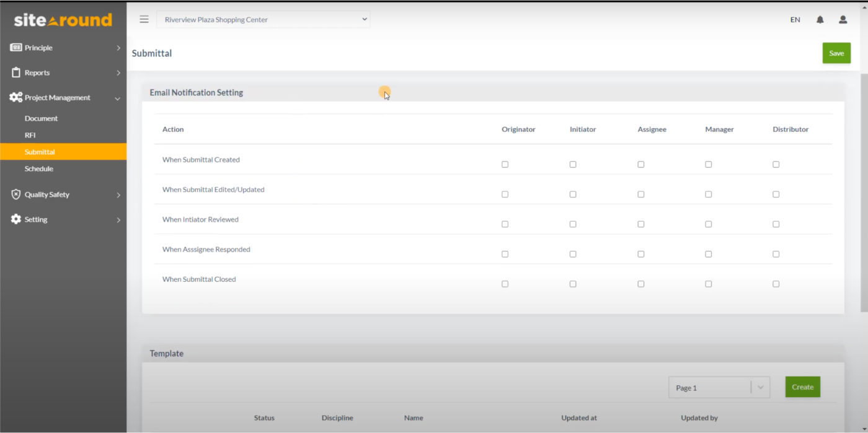Check Assignee box for When Submittal Closed
Viewport: 868px width, 433px height.
[x=640, y=284]
